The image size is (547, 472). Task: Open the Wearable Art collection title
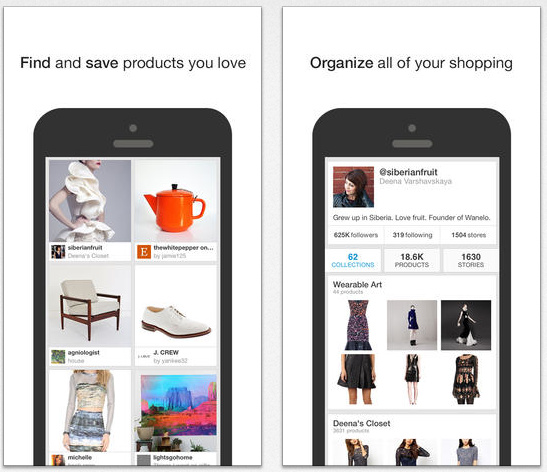(x=357, y=285)
